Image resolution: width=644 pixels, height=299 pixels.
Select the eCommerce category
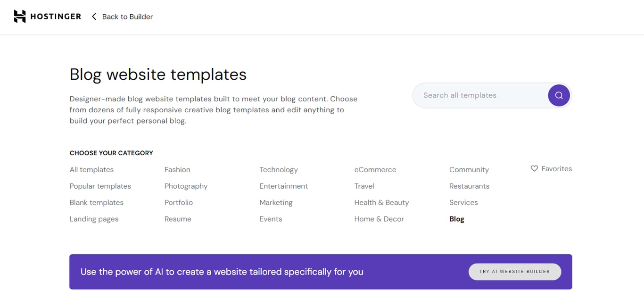tap(375, 169)
